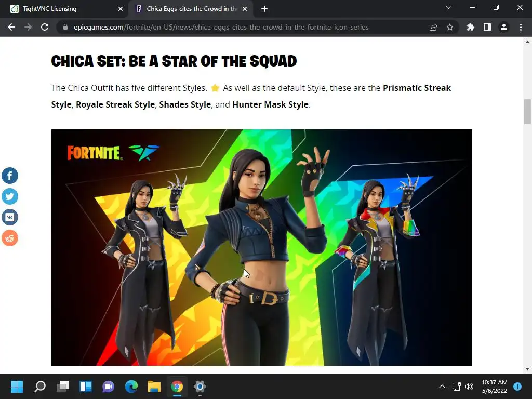Open File Explorer from taskbar

coord(154,387)
